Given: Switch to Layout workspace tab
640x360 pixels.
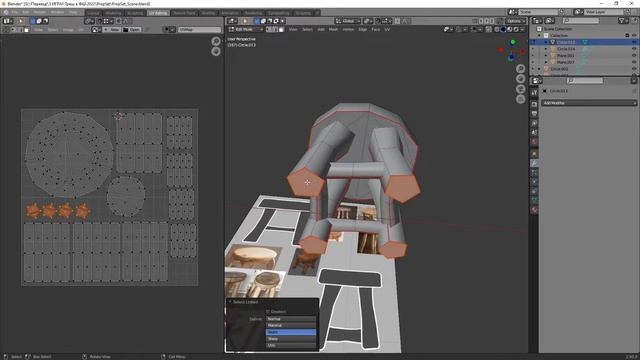Looking at the screenshot, I should click(93, 13).
